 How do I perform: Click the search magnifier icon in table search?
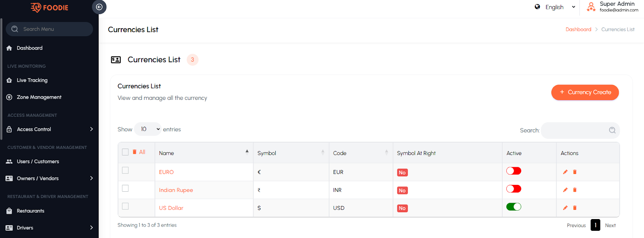pos(612,130)
